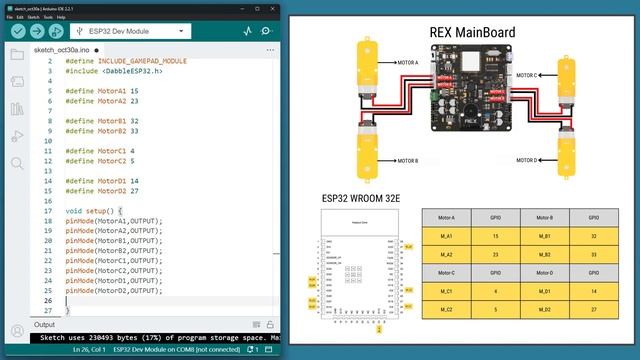Click the ESP32 WROOM 32E heading
The height and width of the screenshot is (360, 640).
[x=361, y=198]
